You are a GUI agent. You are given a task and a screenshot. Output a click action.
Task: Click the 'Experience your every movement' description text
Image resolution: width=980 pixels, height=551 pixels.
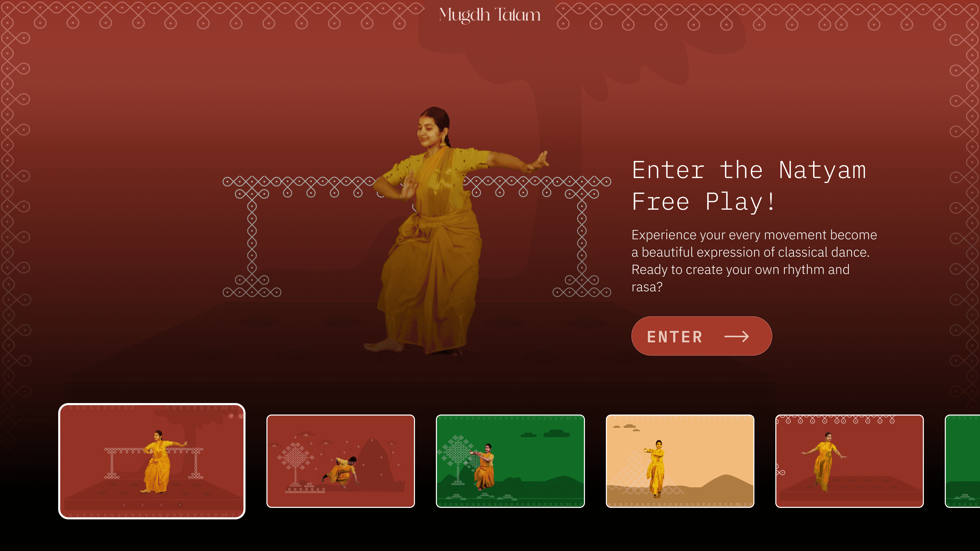click(754, 261)
